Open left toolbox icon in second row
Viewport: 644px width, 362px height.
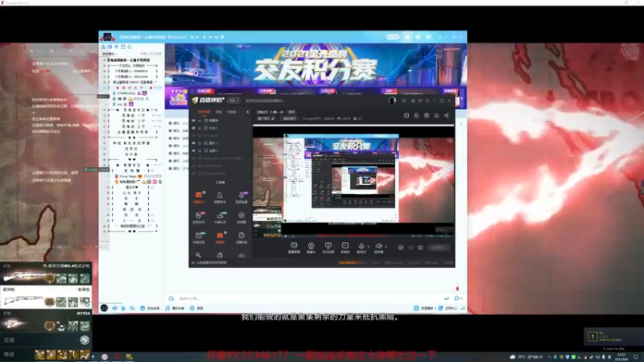point(199,217)
